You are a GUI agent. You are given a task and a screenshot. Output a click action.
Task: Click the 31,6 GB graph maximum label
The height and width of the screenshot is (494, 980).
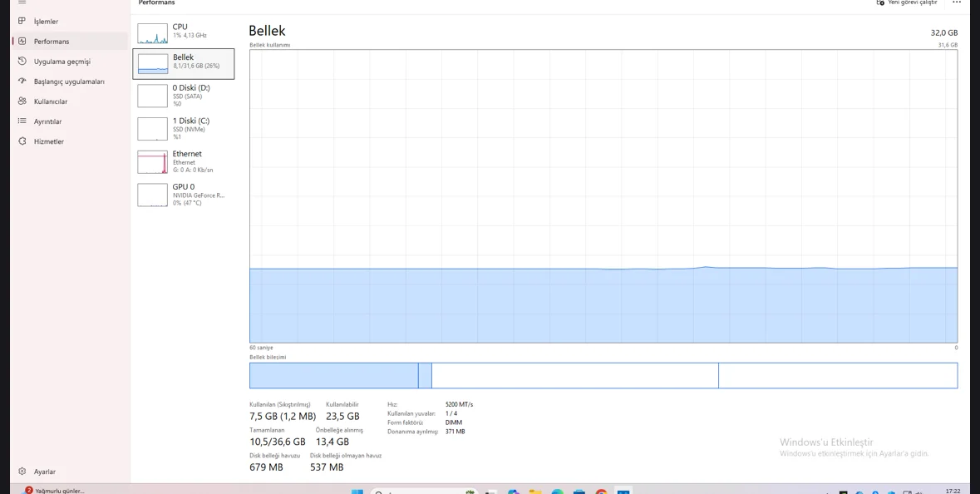[948, 45]
